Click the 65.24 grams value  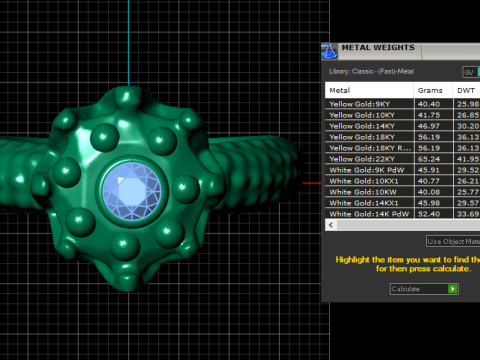click(429, 159)
